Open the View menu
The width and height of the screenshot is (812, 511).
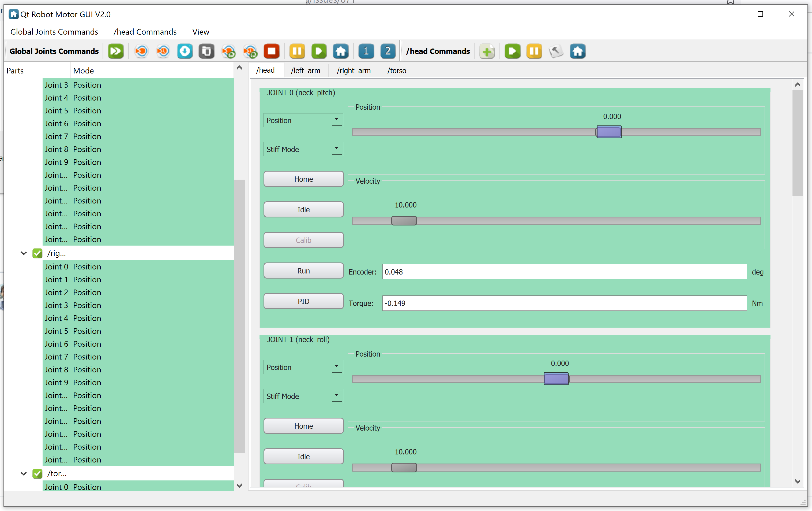tap(201, 32)
